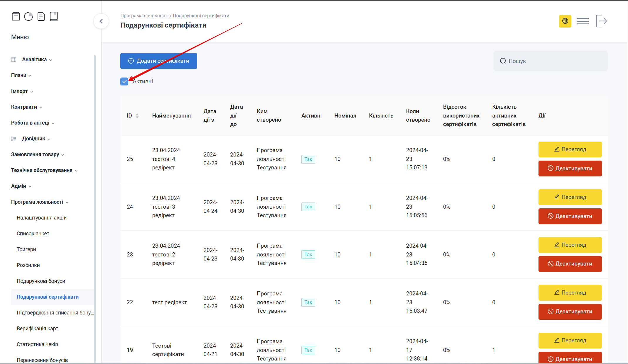Click the document icon above the menu
The image size is (628, 364).
(x=41, y=16)
